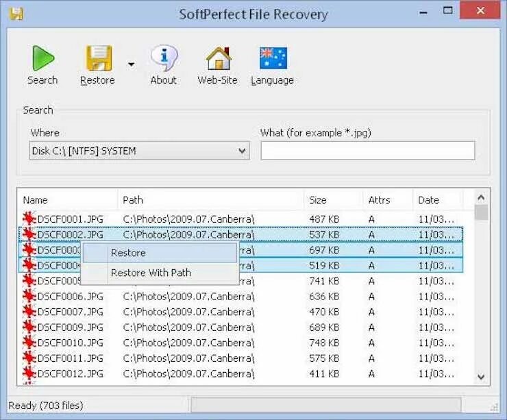The image size is (507, 420).
Task: Choose Restore With Path menu item
Action: [160, 273]
